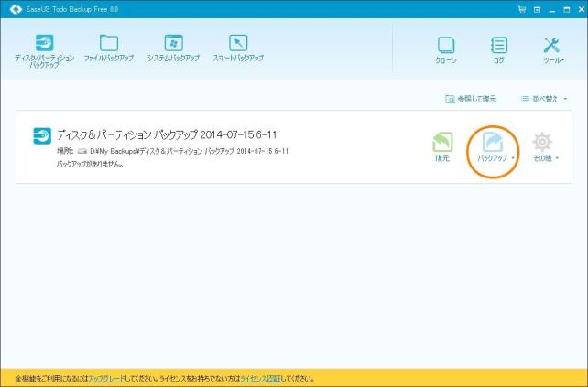Open the Tools (ツール) menu
This screenshot has width=588, height=387.
point(553,50)
